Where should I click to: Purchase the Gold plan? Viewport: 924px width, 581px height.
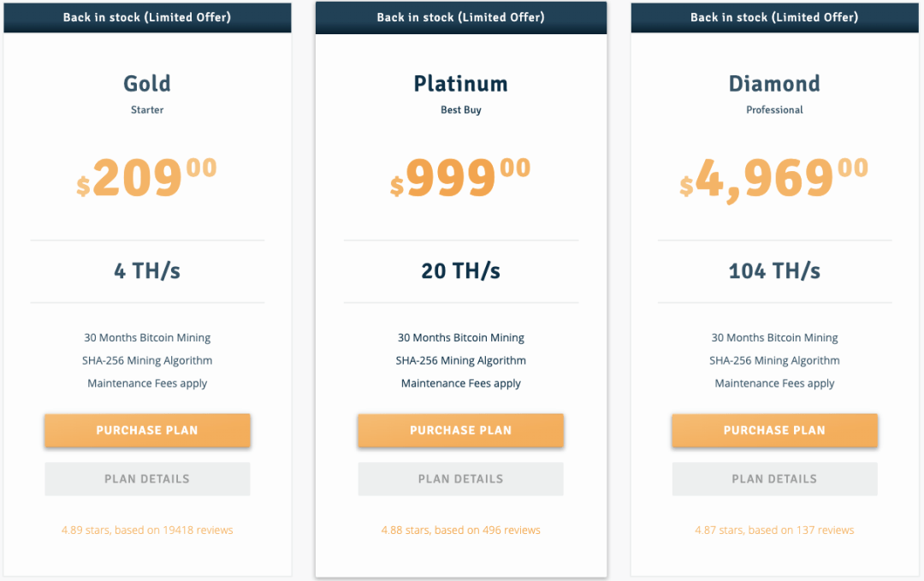pyautogui.click(x=147, y=430)
